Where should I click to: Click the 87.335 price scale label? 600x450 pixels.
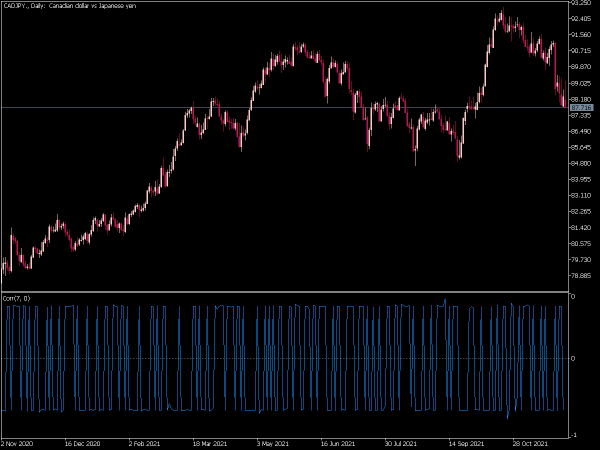click(x=581, y=116)
